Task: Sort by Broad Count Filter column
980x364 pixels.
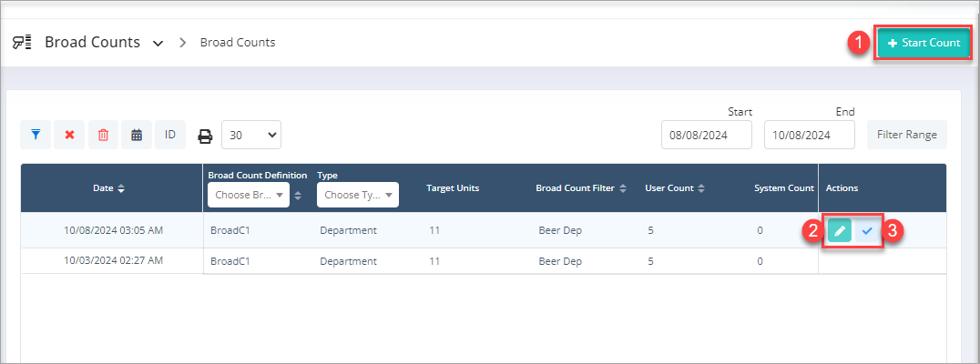Action: click(x=581, y=188)
